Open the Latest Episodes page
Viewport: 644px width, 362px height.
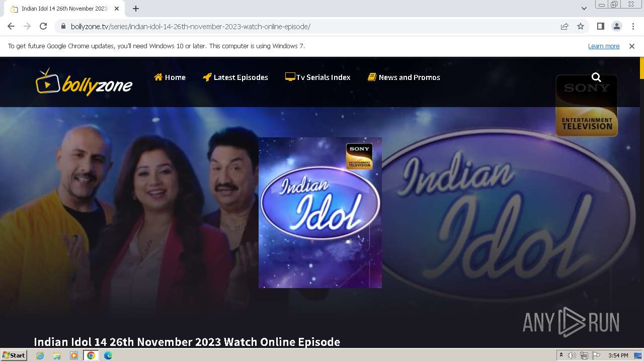pos(235,77)
